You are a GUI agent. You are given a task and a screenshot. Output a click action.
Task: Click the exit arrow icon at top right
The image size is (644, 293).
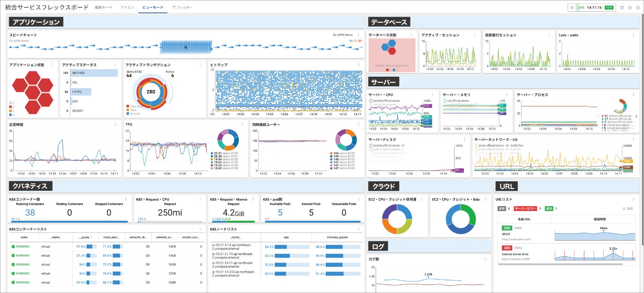pyautogui.click(x=638, y=7)
